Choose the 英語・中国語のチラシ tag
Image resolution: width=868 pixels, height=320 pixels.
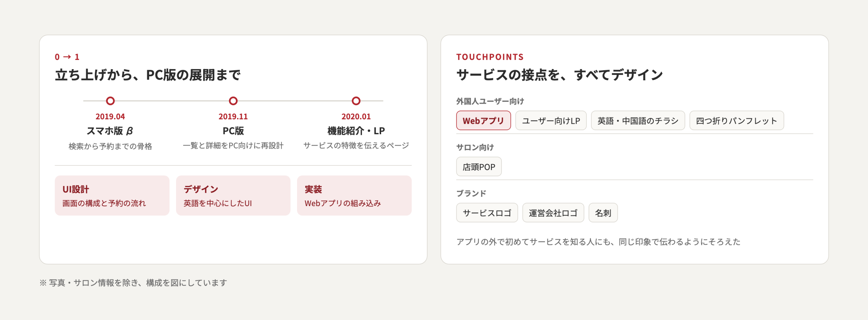point(638,120)
